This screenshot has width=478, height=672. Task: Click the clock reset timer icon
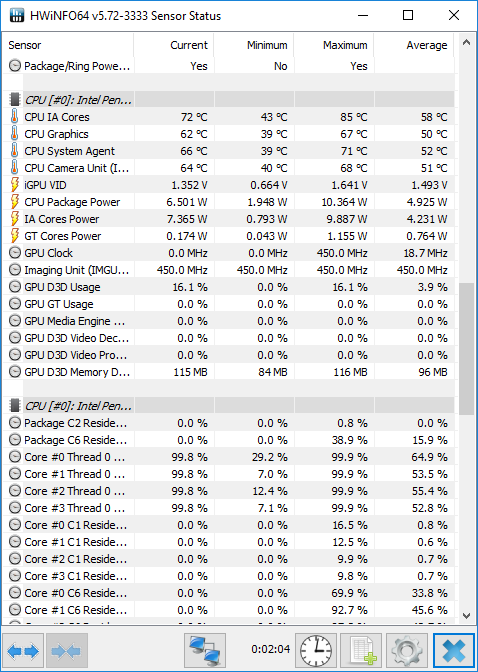tap(316, 651)
